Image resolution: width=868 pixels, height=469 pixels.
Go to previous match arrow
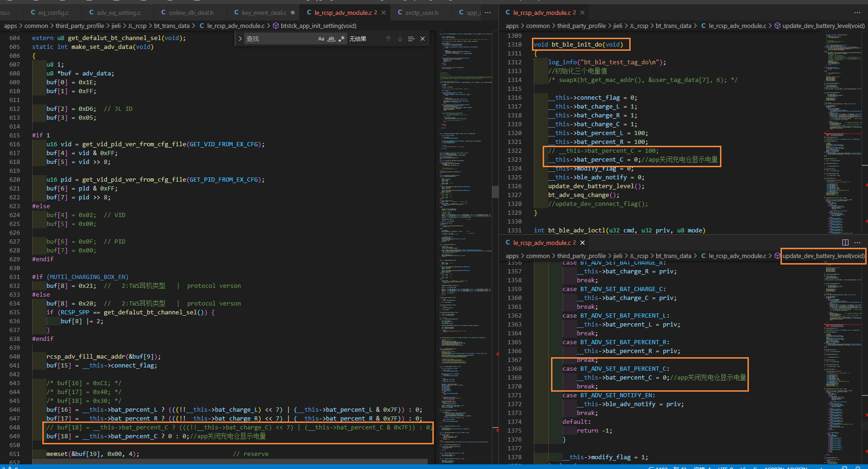388,39
